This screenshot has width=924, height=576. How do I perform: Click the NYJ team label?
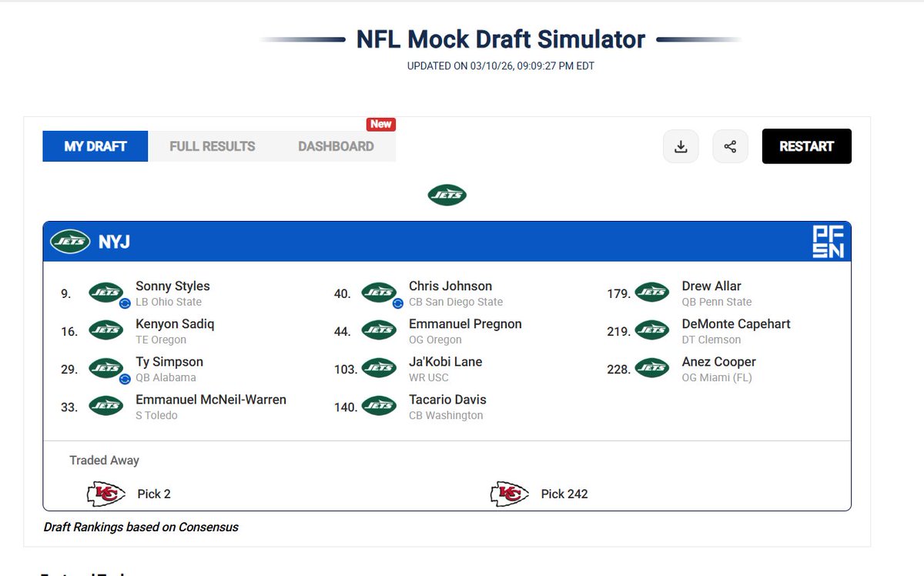114,242
